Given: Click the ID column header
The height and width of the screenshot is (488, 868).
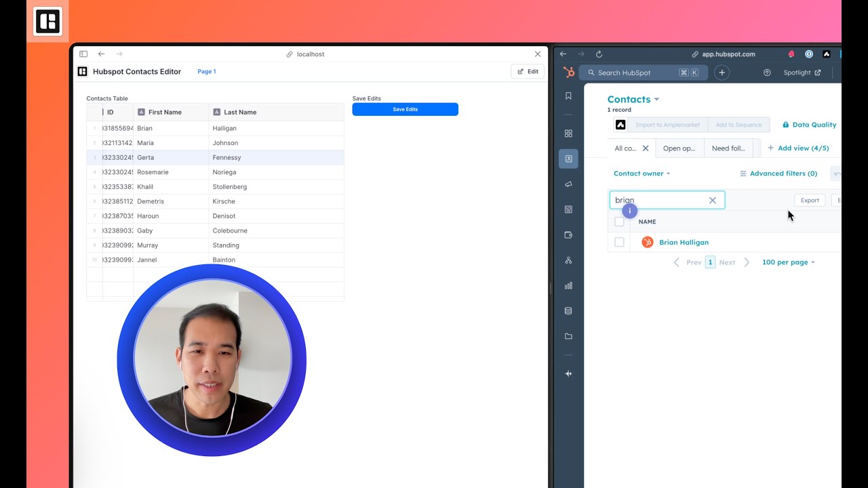Looking at the screenshot, I should pyautogui.click(x=117, y=112).
